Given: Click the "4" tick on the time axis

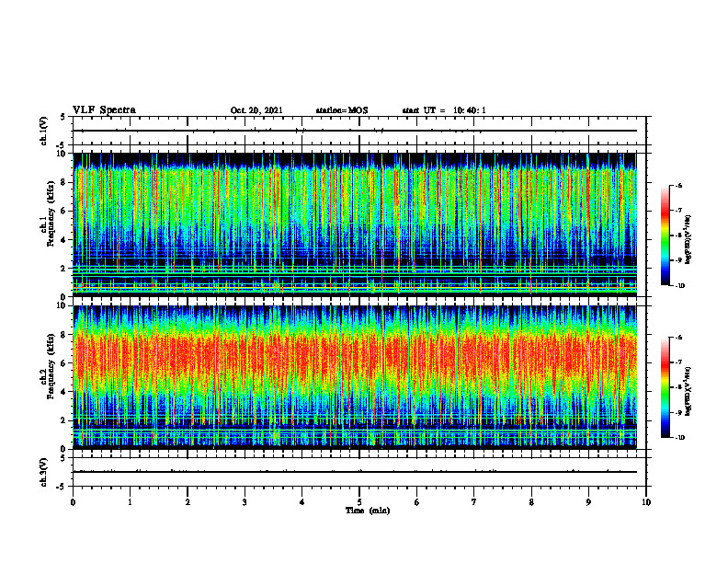Looking at the screenshot, I should tap(302, 502).
